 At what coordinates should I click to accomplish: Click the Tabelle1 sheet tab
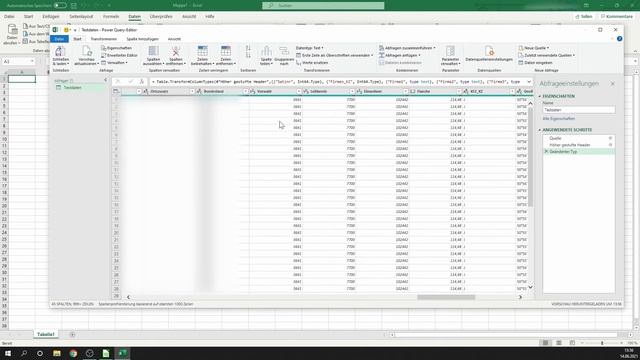click(x=46, y=334)
